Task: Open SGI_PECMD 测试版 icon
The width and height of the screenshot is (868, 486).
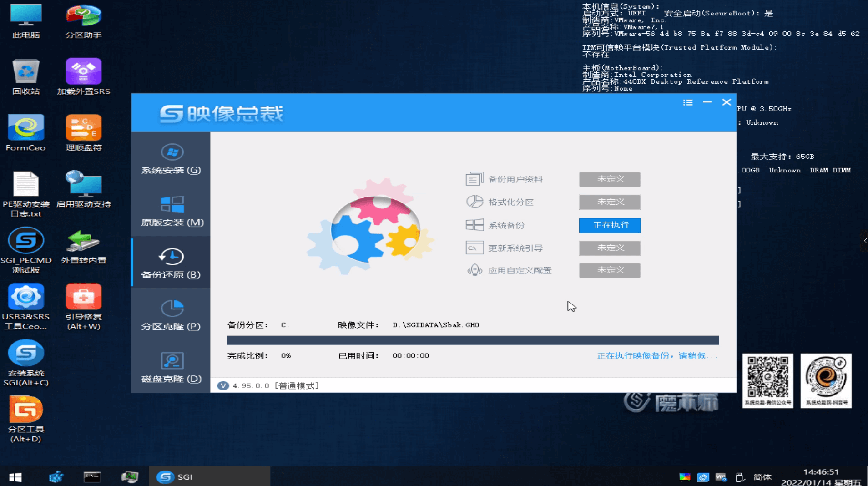Action: 26,251
